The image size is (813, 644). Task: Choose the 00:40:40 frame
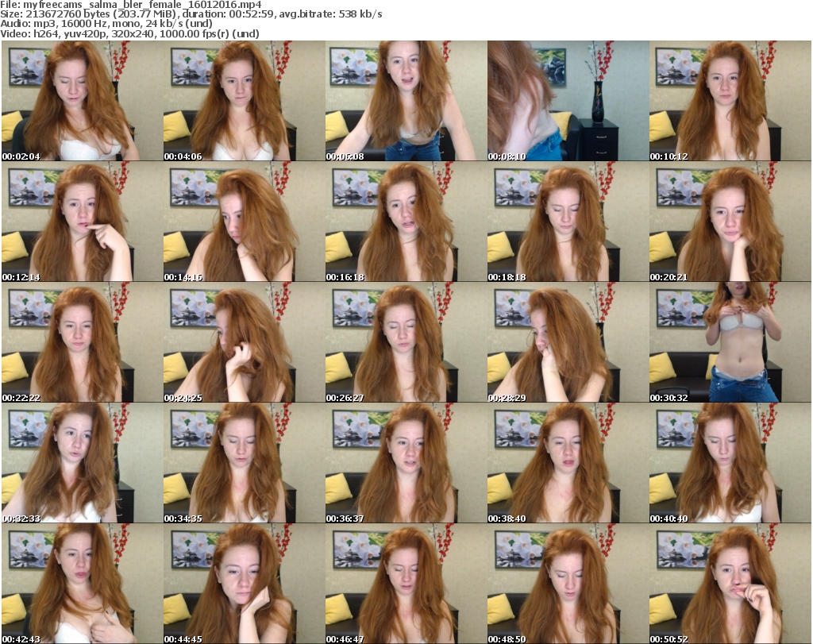click(x=730, y=463)
